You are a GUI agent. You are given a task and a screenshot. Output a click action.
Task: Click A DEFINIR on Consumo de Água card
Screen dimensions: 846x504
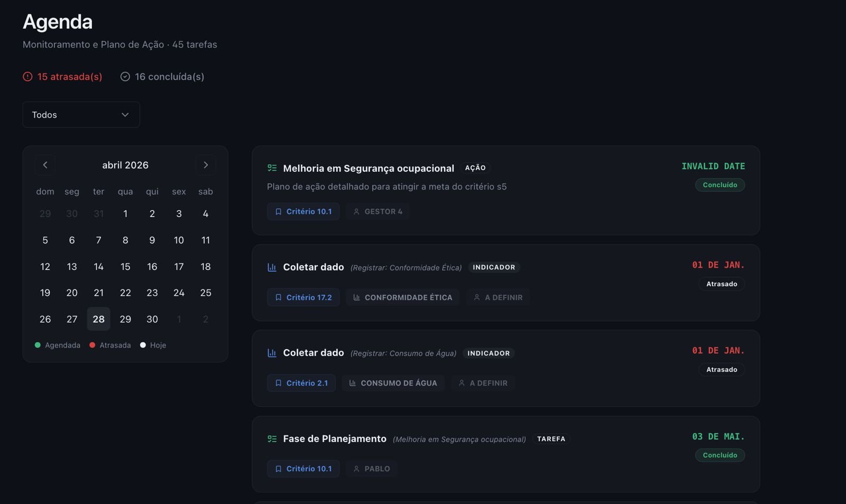click(x=483, y=383)
